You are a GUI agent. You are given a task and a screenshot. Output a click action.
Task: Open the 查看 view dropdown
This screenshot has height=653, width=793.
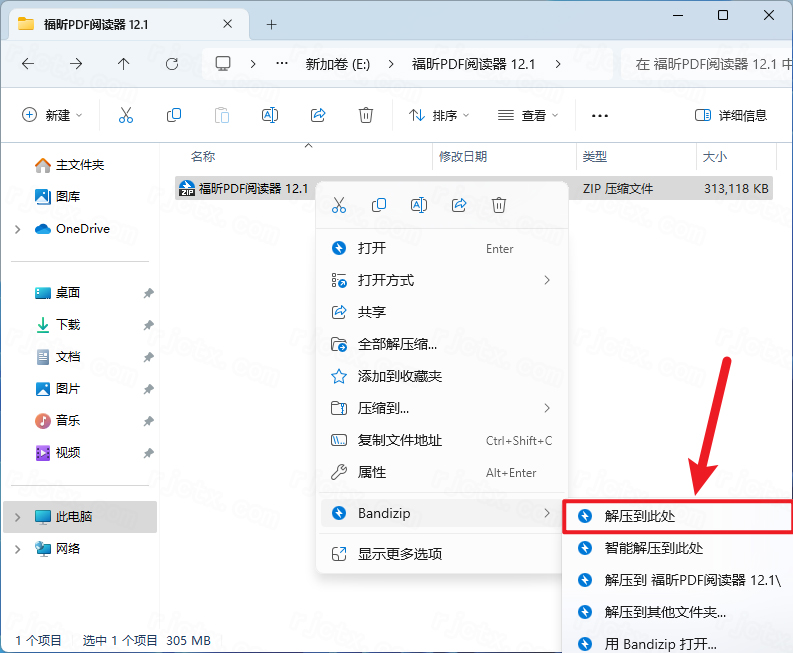(x=527, y=115)
